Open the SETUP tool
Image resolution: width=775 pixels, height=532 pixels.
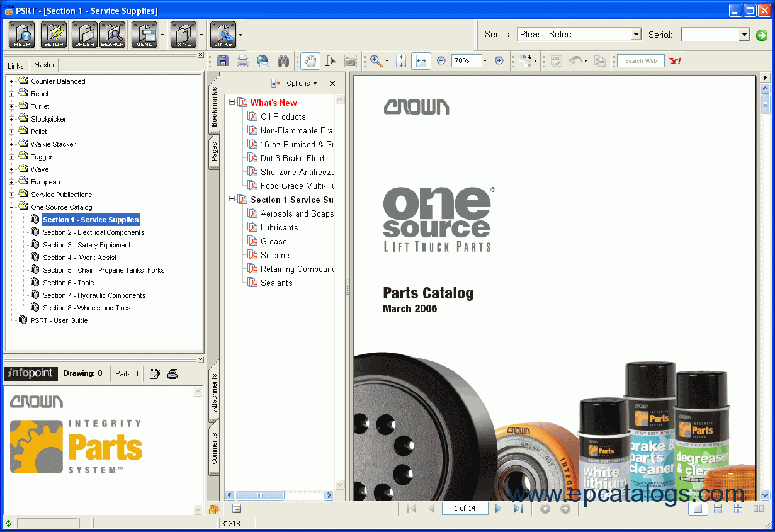click(x=54, y=35)
